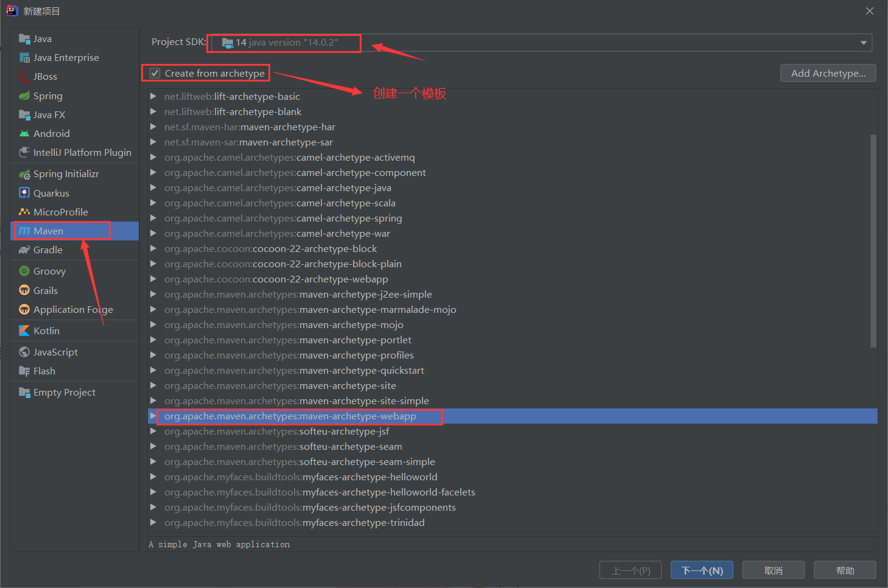Viewport: 888px width, 588px height.
Task: Select maven-archetype-marmalade-mojo row
Action: pyautogui.click(x=512, y=309)
